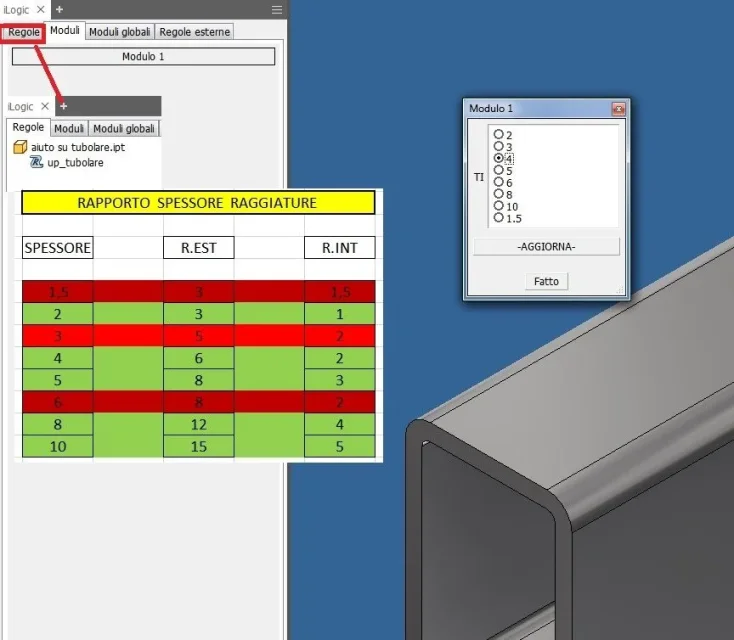Add new panel with top plus icon
This screenshot has width=734, height=640.
click(59, 9)
